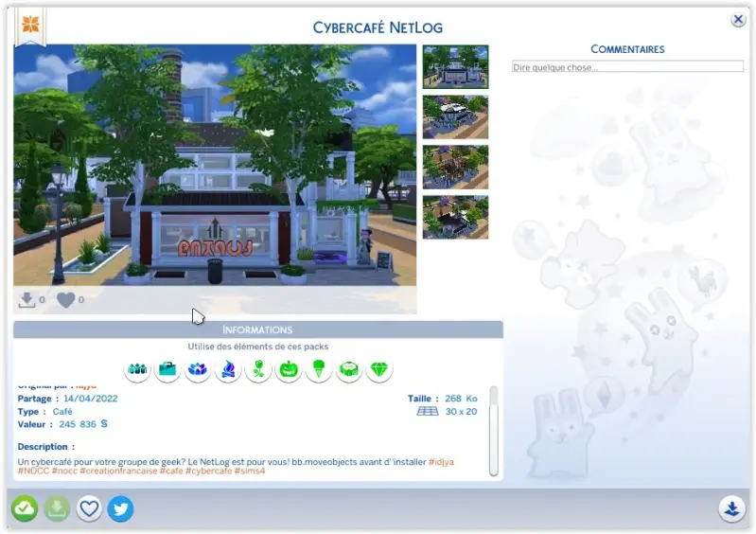Click the downloads count icon under the picture
756x534 pixels.
27,299
